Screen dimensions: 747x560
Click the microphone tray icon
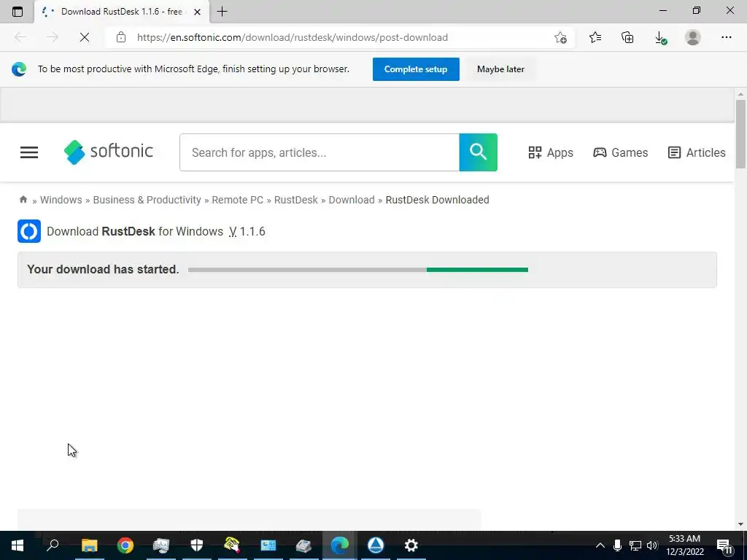(x=617, y=545)
